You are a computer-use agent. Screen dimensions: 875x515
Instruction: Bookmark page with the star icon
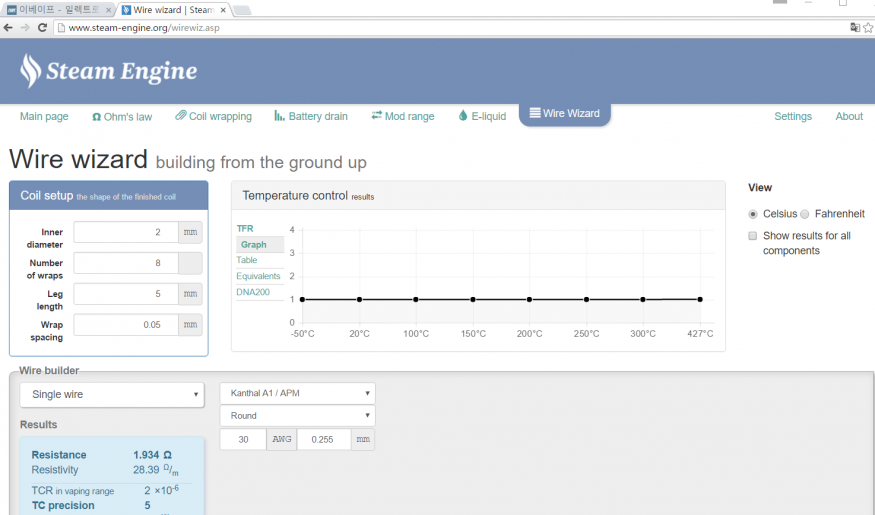pyautogui.click(x=868, y=28)
